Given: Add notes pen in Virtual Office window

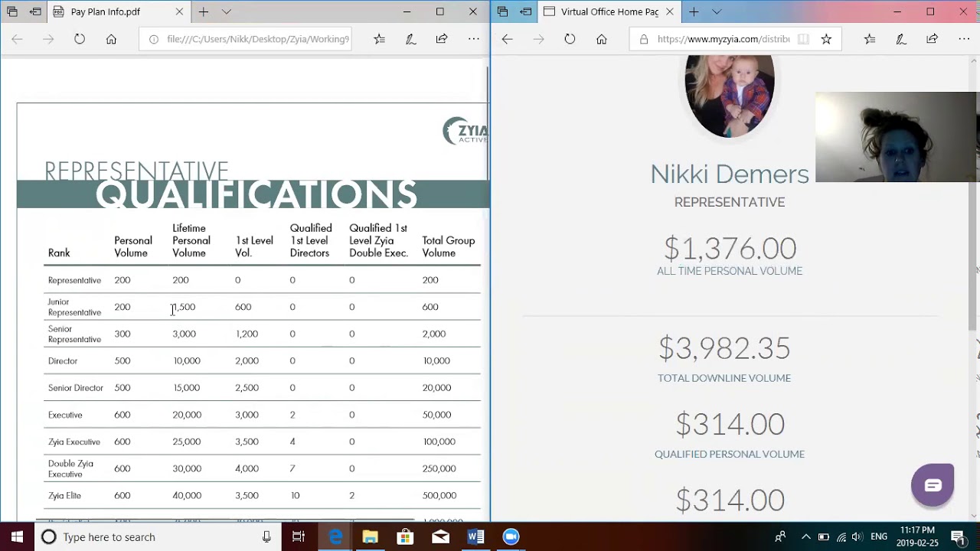Looking at the screenshot, I should 900,39.
